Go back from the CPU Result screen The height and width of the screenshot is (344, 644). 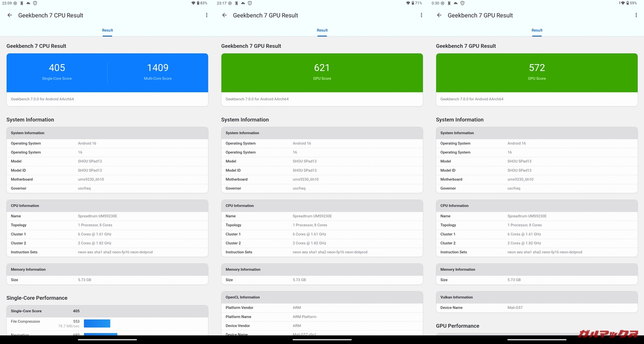click(x=10, y=15)
